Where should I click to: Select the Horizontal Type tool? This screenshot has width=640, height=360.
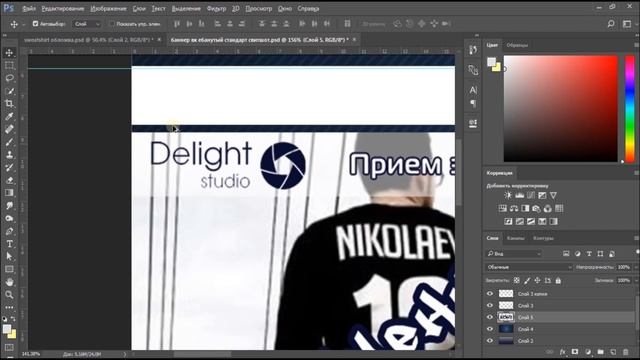[9, 244]
